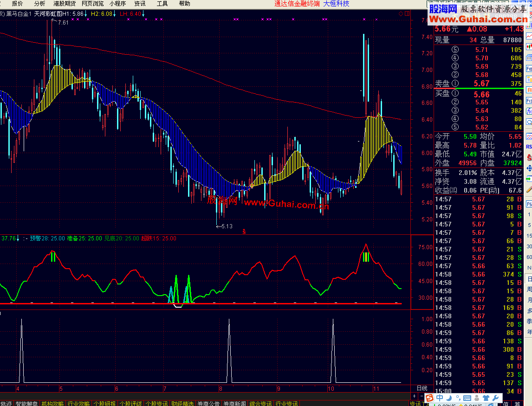Click the red S marker below the chart
This screenshot has height=406, width=532.
point(244,232)
